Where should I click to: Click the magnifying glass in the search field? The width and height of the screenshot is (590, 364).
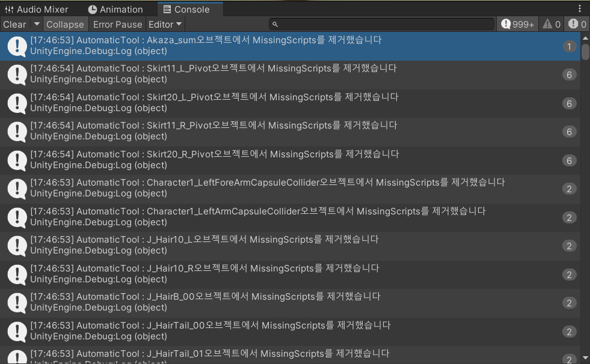pos(275,24)
